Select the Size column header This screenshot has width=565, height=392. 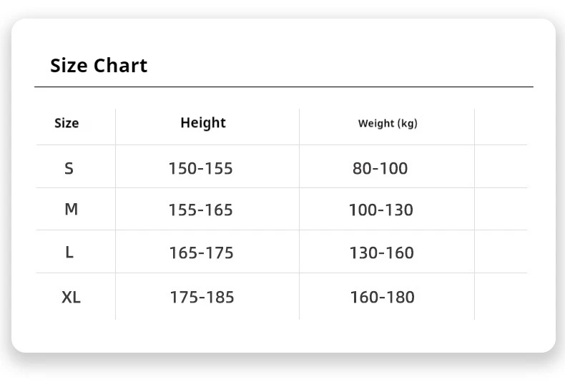tap(67, 123)
